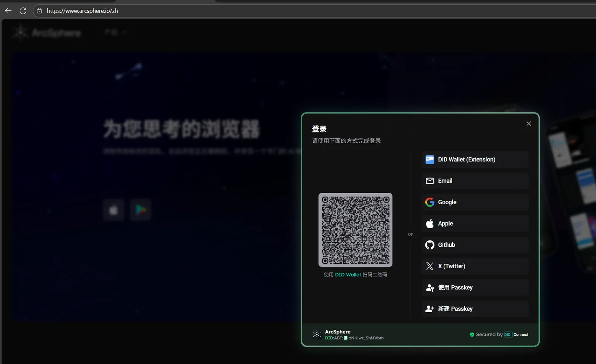Reload the page with the refresh icon
The width and height of the screenshot is (596, 364).
(23, 11)
